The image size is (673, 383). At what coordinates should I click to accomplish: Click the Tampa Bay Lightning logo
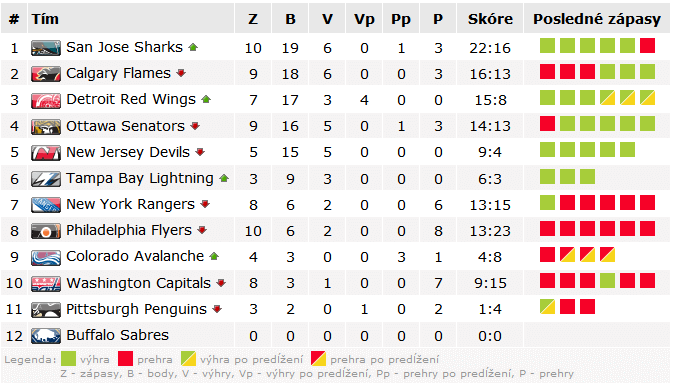click(46, 179)
